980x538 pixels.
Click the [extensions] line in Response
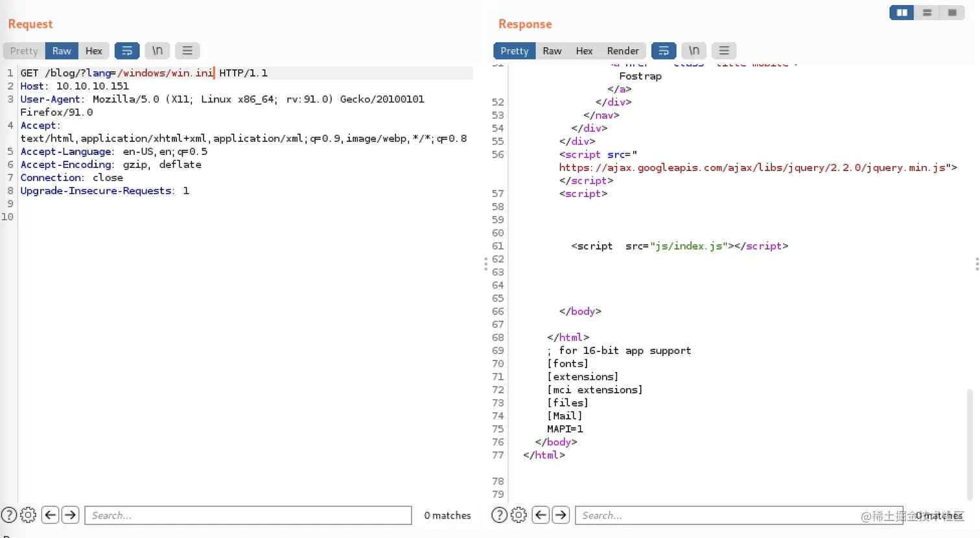click(583, 377)
